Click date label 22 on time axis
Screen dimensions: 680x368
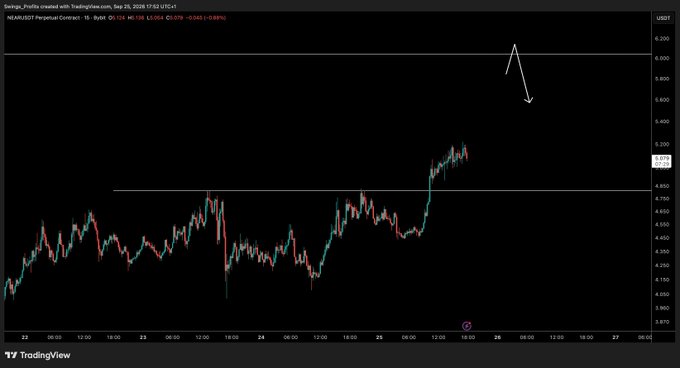click(x=25, y=337)
